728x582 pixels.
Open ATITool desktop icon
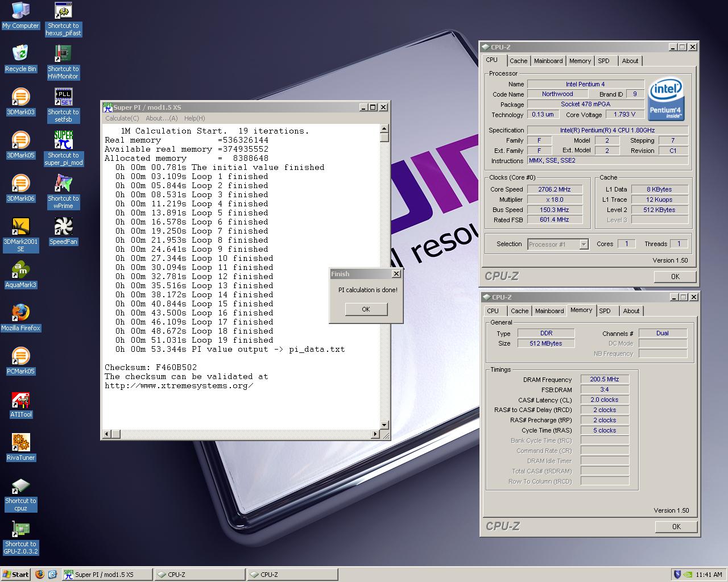coord(20,404)
